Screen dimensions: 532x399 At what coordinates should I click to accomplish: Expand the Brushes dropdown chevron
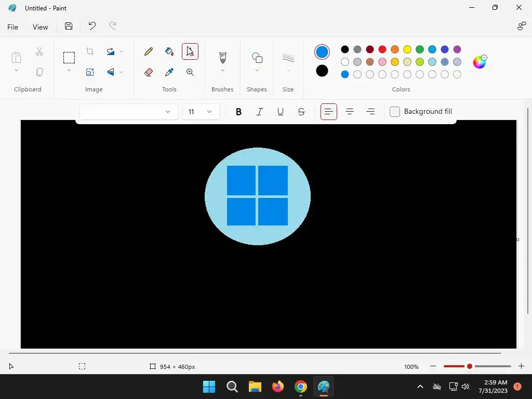[x=222, y=71]
